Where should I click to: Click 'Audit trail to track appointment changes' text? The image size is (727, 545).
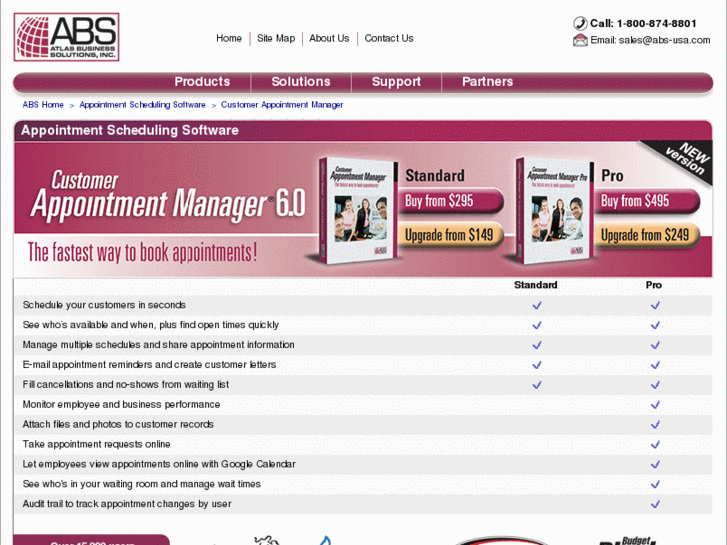[127, 504]
